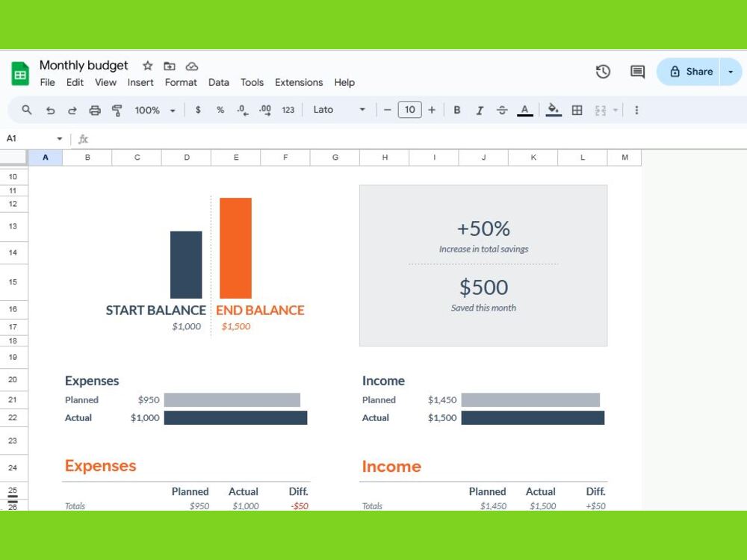Image resolution: width=747 pixels, height=560 pixels.
Task: Activate paint format tool
Action: (117, 111)
